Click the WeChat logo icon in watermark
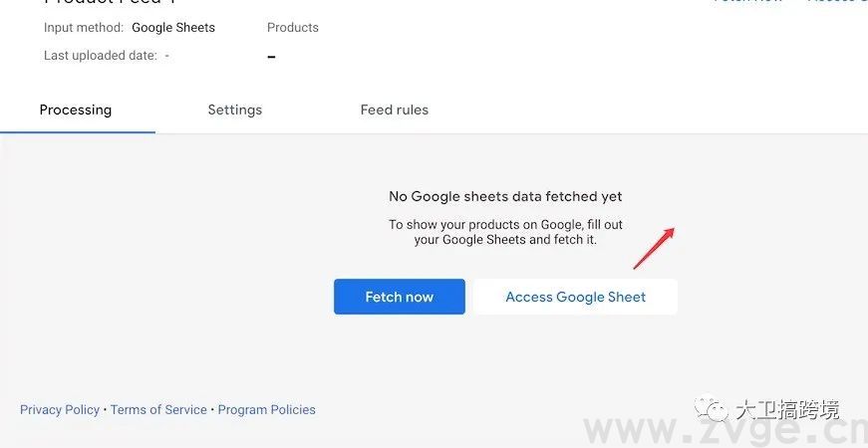Viewport: 868px width, 448px height. tap(712, 409)
